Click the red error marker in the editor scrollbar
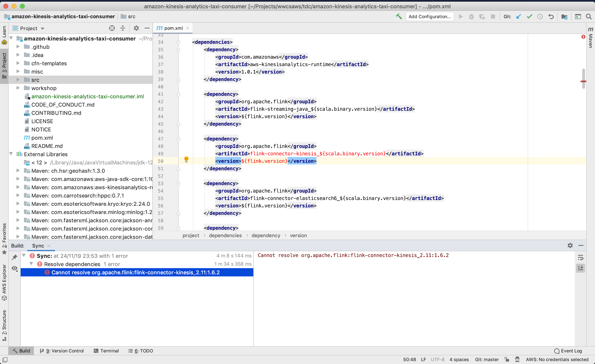Viewport: 595px width, 364px height. coord(583,81)
